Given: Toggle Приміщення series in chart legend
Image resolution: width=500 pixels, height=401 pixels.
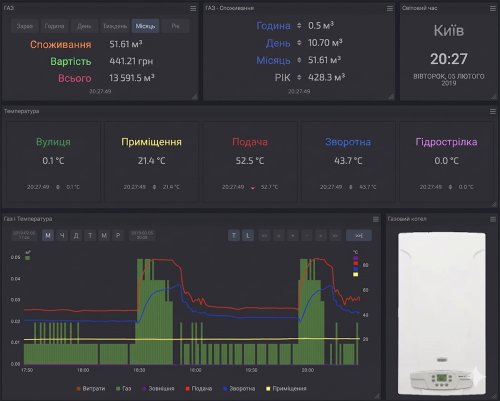Looking at the screenshot, I should pos(286,389).
